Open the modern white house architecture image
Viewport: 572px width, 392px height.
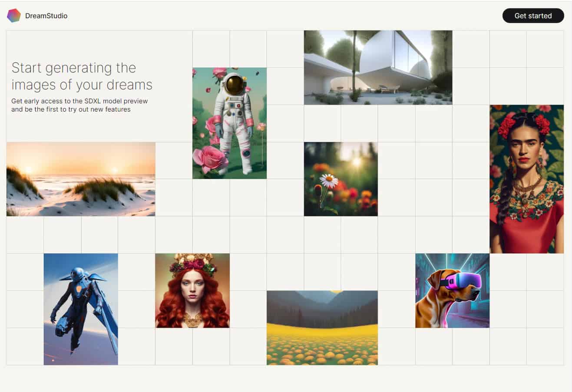coord(378,67)
